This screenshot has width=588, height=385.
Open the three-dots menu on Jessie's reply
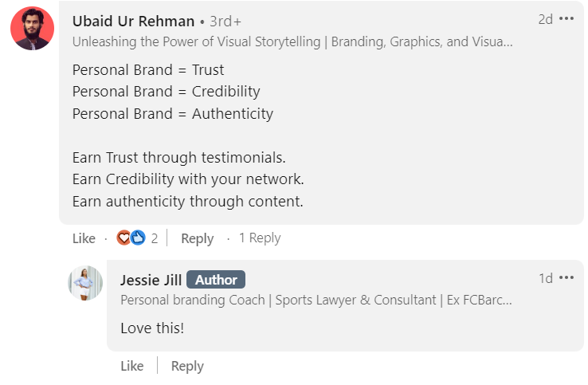click(x=566, y=278)
